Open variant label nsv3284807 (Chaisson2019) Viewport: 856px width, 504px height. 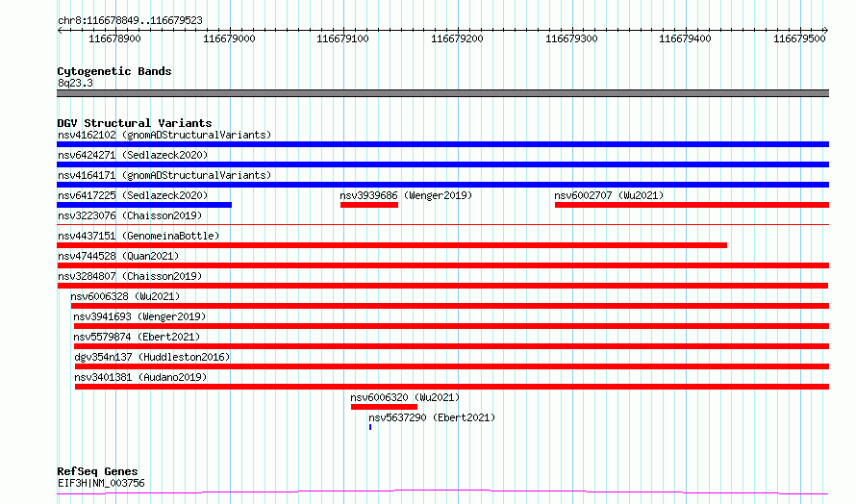point(130,276)
